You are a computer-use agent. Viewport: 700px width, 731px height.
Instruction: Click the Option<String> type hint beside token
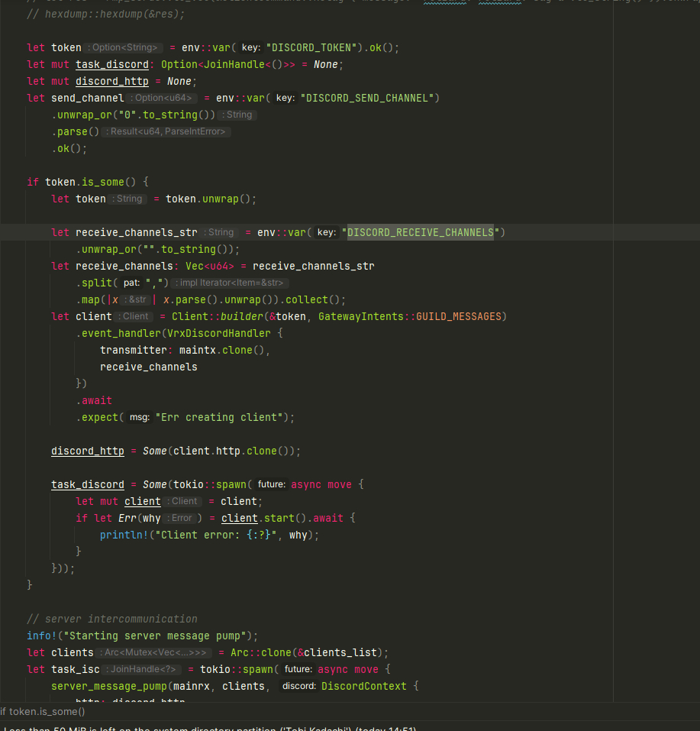[x=124, y=47]
